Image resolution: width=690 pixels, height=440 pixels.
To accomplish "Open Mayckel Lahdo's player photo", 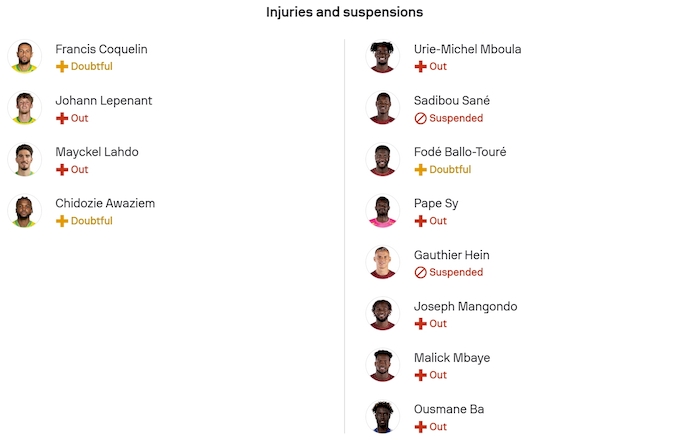I will pyautogui.click(x=24, y=160).
